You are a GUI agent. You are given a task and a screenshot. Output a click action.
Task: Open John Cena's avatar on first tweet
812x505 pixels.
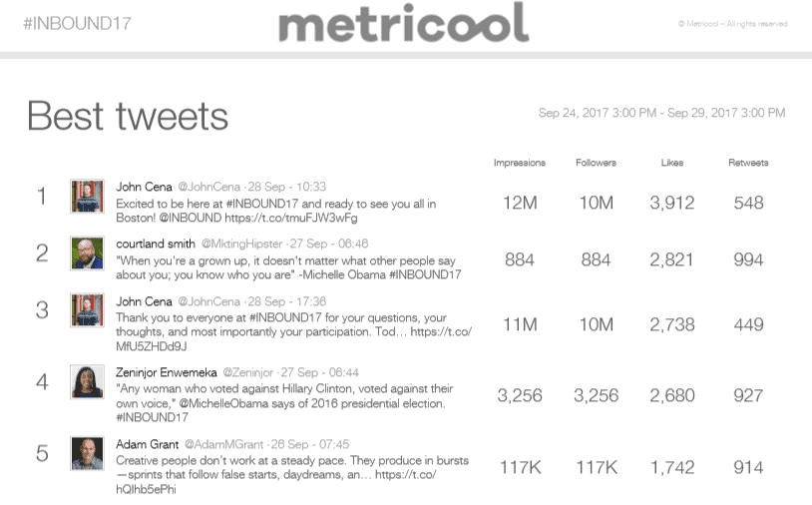click(x=87, y=197)
